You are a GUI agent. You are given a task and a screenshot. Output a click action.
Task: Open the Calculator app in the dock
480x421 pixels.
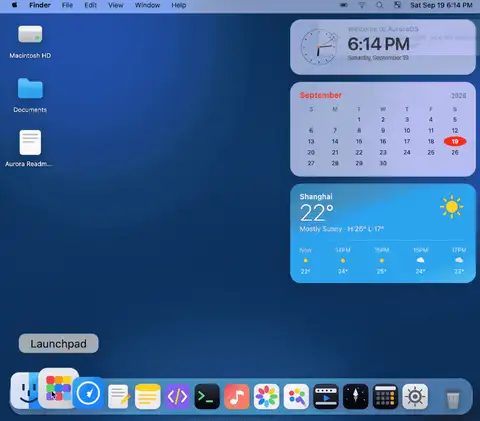(x=385, y=397)
